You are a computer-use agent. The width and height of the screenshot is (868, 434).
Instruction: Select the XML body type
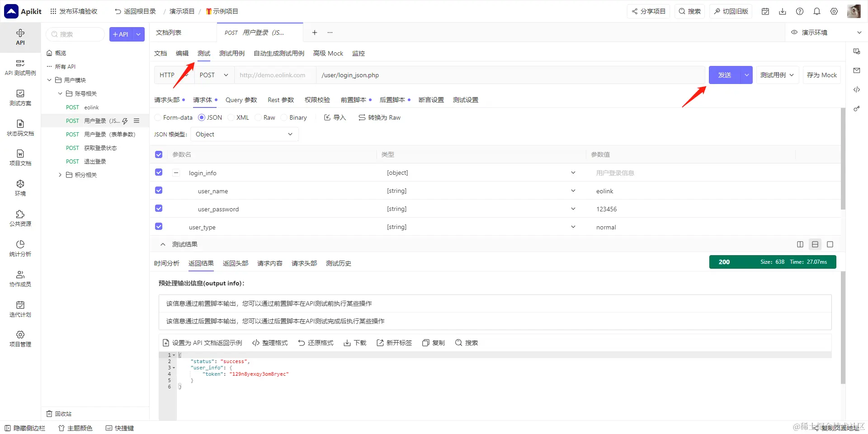click(239, 117)
